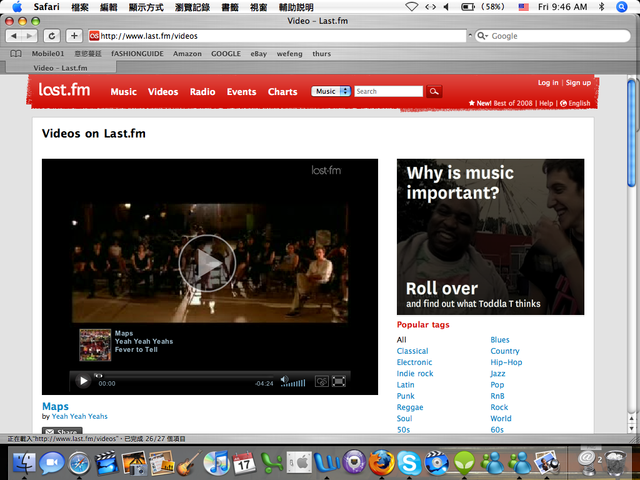Click the Safari forward arrow button

coord(29,36)
